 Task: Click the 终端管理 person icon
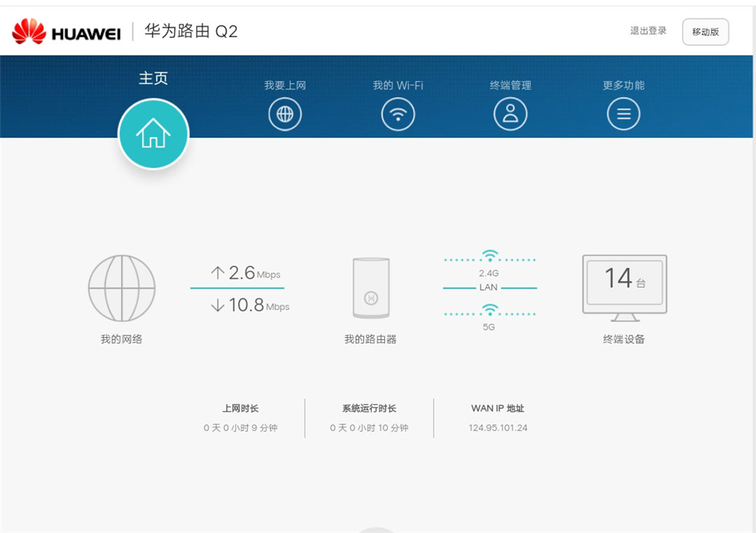pos(511,114)
